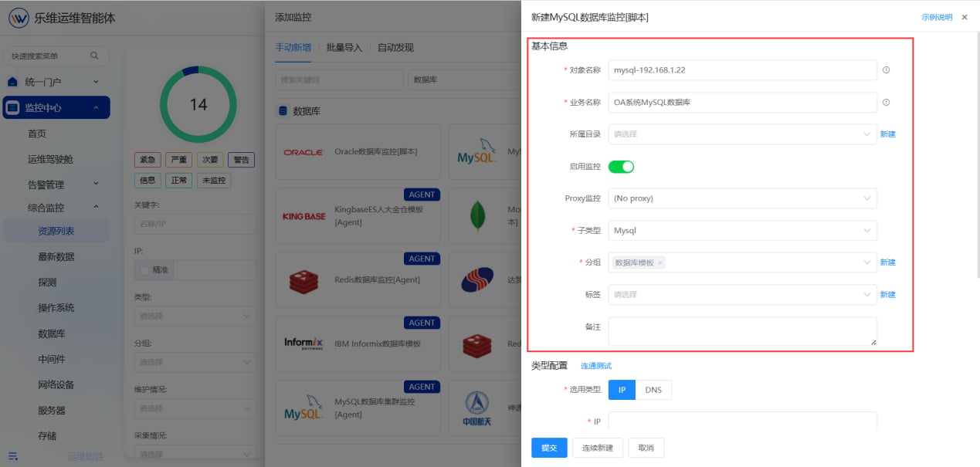Toggle the 严重 severity filter
The width and height of the screenshot is (980, 467).
[x=179, y=160]
